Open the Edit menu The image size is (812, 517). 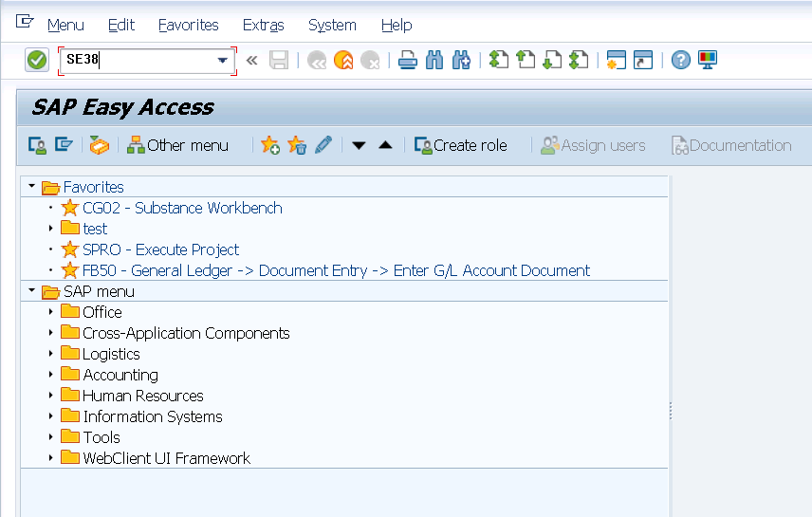pos(121,25)
